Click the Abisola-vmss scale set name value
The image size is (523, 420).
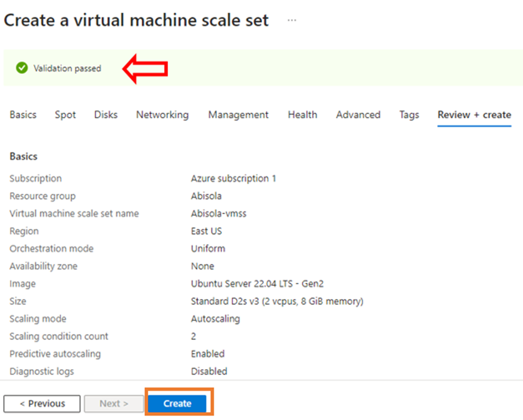[x=219, y=214]
